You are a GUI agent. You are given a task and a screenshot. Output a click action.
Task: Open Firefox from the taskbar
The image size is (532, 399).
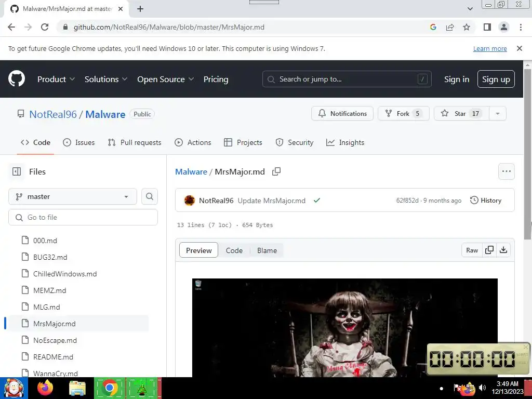point(45,388)
